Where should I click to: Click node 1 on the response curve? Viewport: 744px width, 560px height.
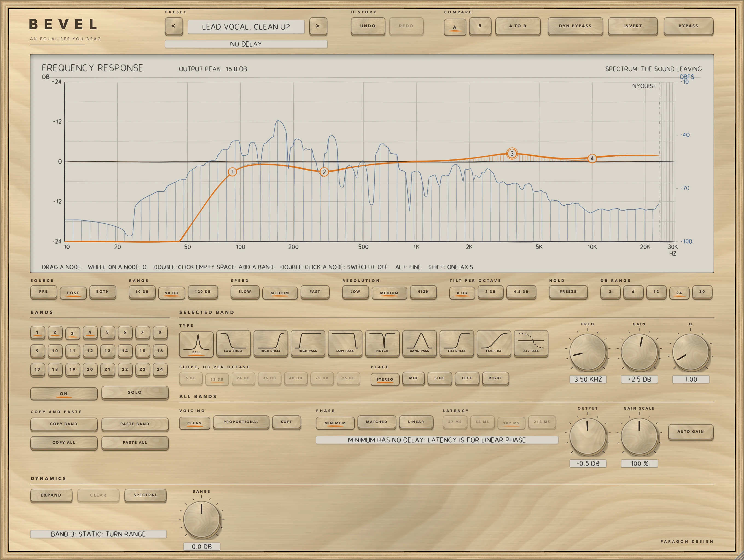[232, 172]
